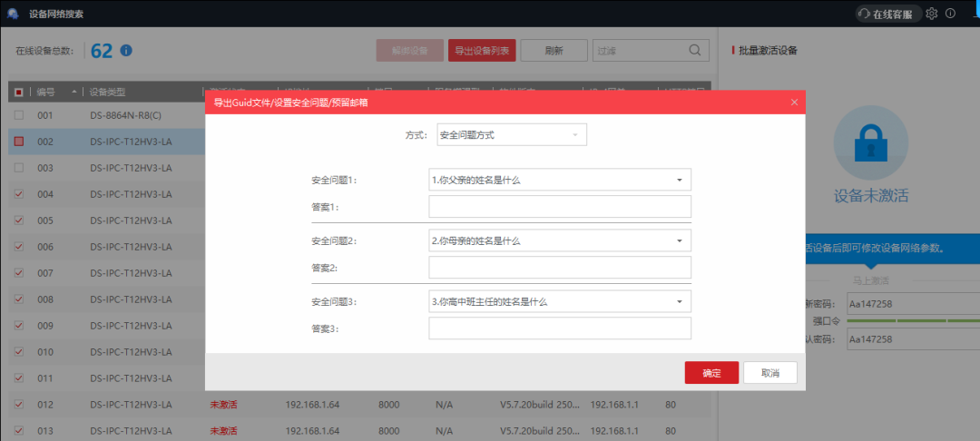The image size is (980, 441).
Task: Click the 批量激活设备 panel heading
Action: [768, 51]
